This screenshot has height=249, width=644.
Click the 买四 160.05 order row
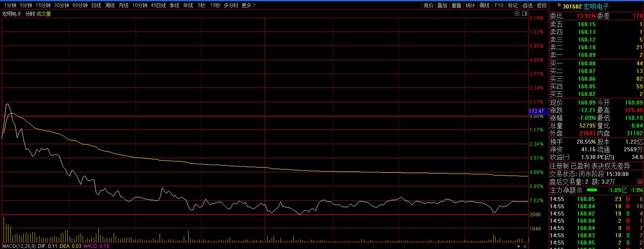(x=596, y=86)
